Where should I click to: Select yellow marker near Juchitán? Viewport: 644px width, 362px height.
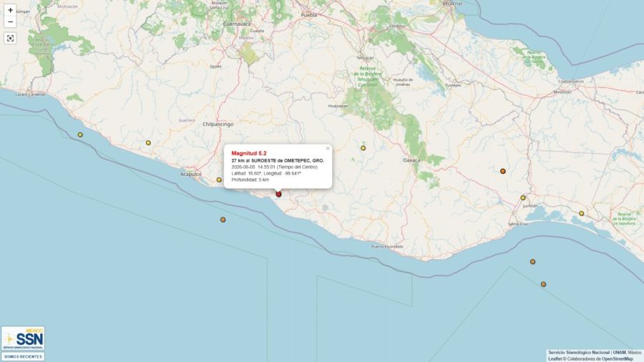523,198
